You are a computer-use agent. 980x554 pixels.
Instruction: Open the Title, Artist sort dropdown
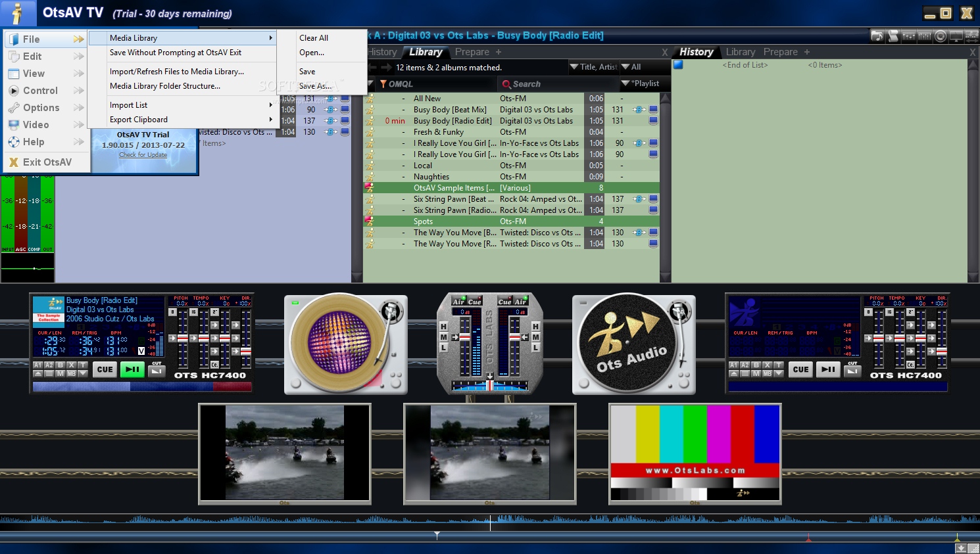[x=593, y=67]
